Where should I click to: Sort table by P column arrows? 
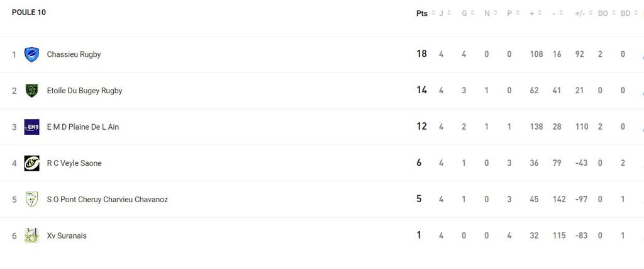tap(517, 13)
